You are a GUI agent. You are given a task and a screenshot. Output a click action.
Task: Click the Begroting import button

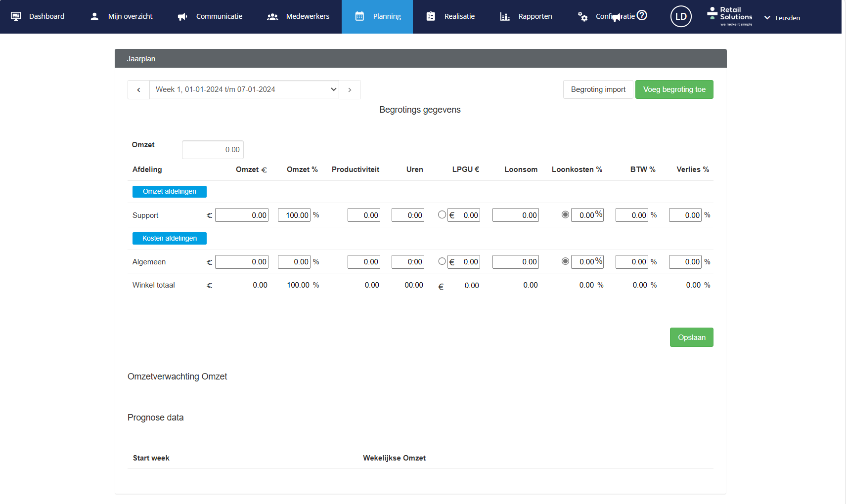[598, 89]
